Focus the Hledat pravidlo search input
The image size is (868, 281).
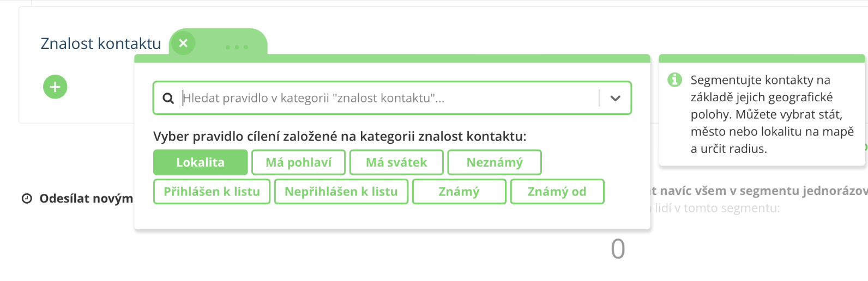[390, 98]
